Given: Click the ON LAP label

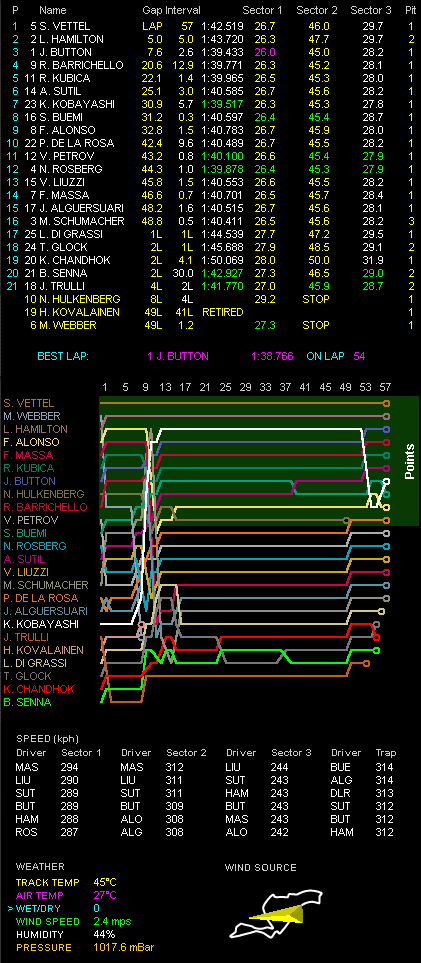Looking at the screenshot, I should pos(325,356).
